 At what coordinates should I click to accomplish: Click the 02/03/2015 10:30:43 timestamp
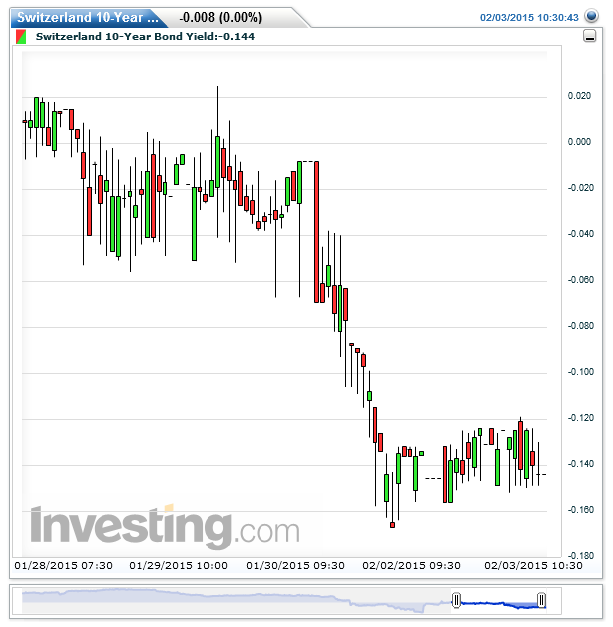[x=529, y=18]
